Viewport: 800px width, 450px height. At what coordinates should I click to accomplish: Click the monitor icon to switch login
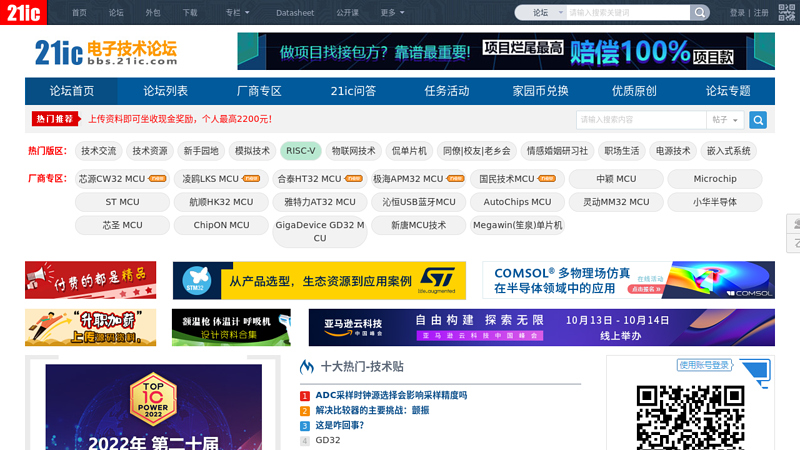click(756, 371)
